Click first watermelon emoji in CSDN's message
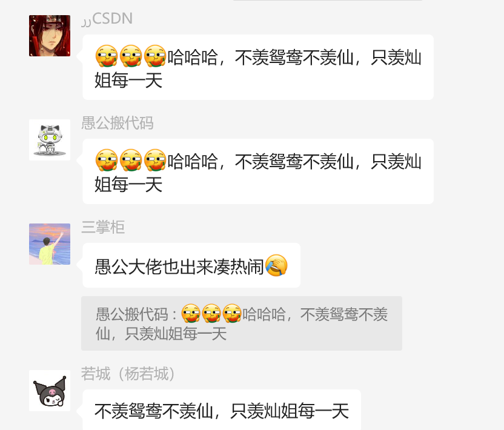Screen dimensions: 504x430 coord(107,56)
